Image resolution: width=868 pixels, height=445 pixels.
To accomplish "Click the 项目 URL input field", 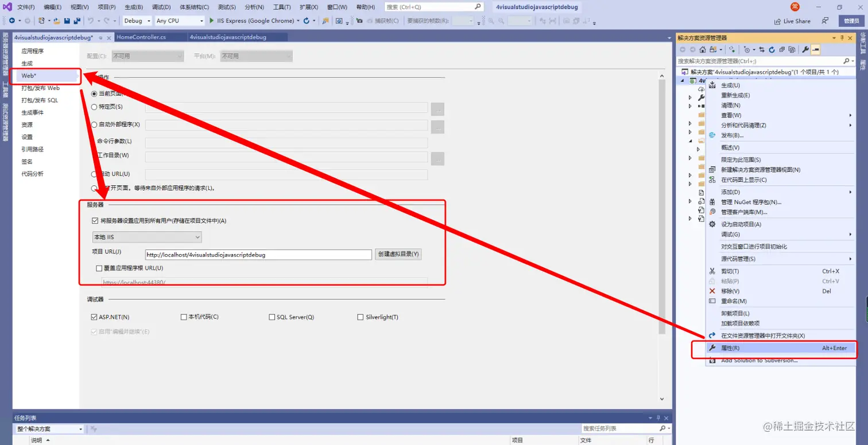I will 259,255.
